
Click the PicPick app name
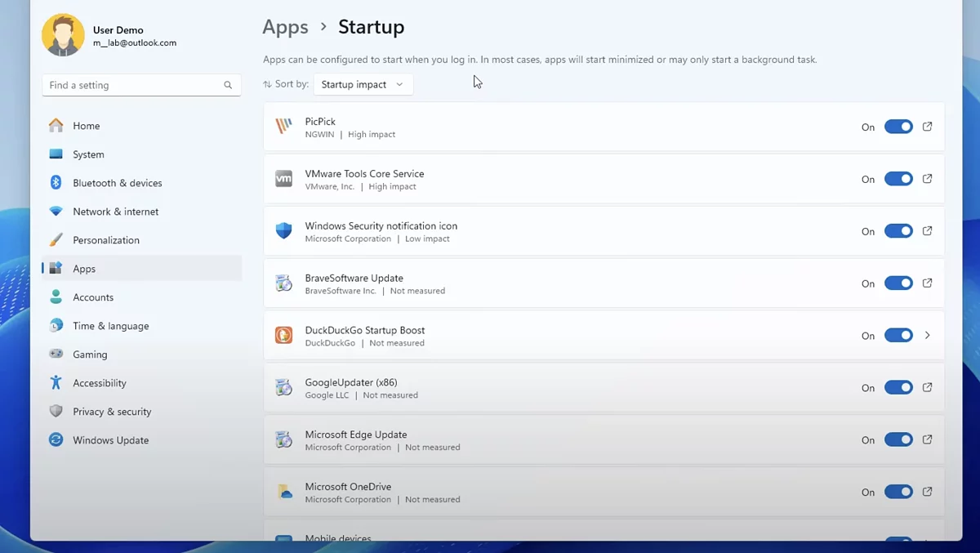[x=320, y=122]
